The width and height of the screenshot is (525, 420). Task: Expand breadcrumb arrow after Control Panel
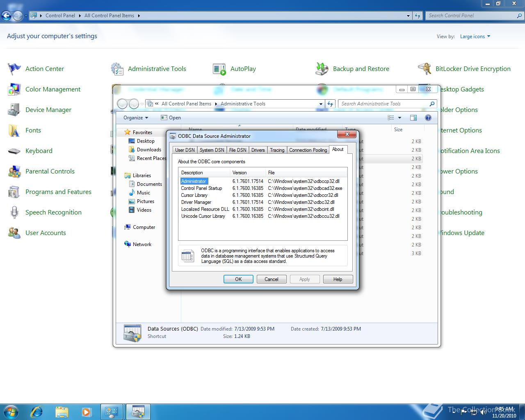80,16
